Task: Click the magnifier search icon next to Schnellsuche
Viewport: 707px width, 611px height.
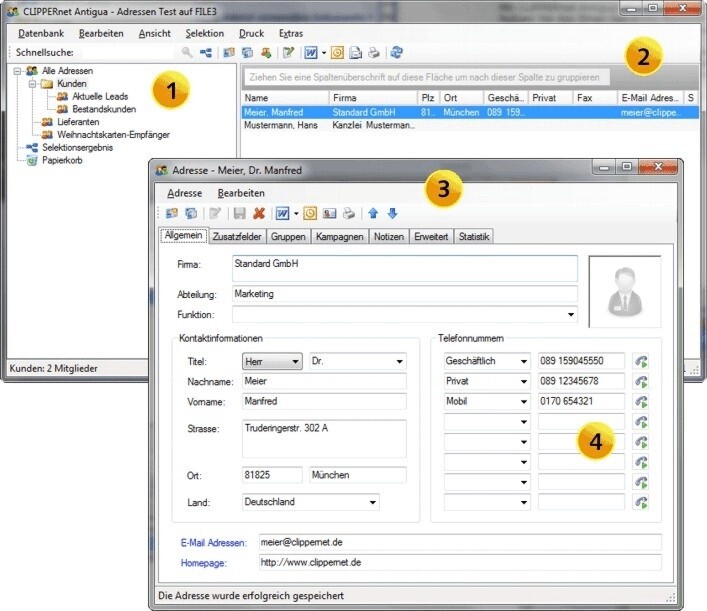Action: [187, 53]
